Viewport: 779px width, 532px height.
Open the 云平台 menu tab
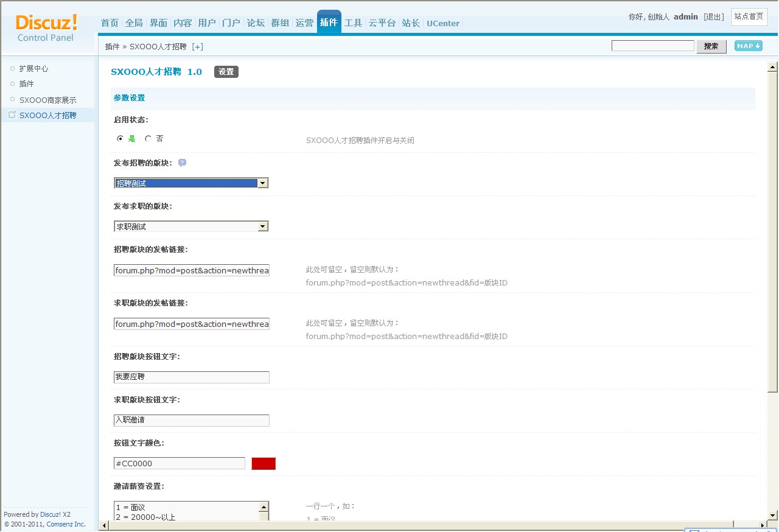382,23
